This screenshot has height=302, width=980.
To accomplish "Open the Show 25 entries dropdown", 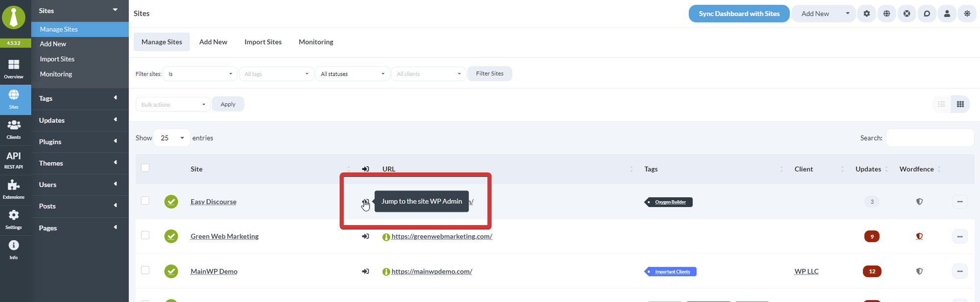I will (x=172, y=138).
